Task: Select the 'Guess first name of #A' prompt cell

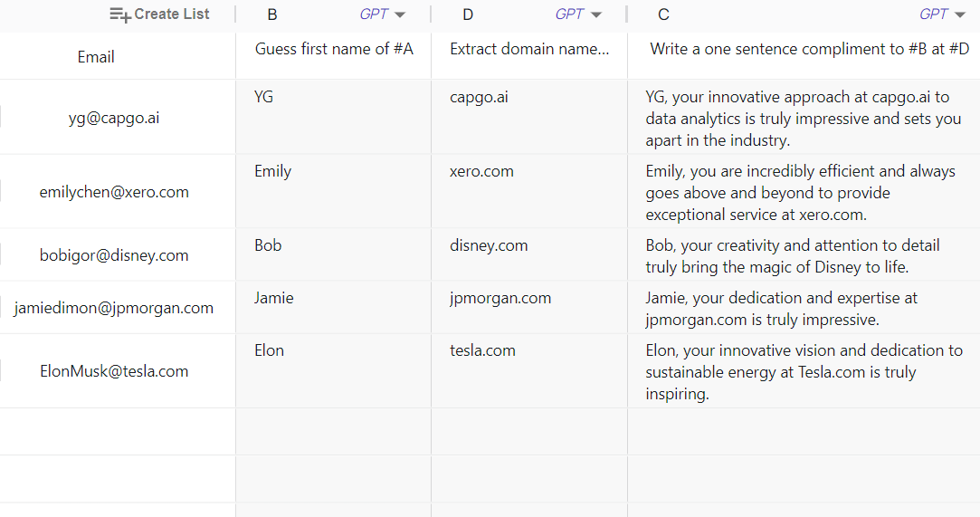Action: (334, 49)
